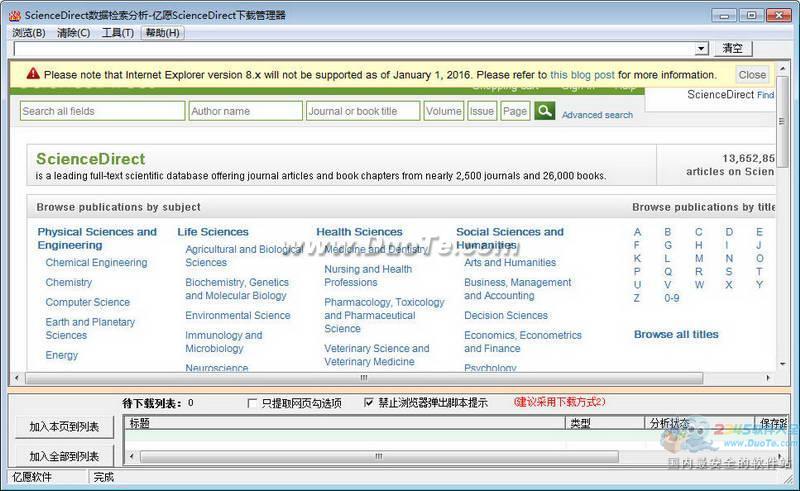Open Veterinary Science and Veterinary Medicine

(377, 355)
